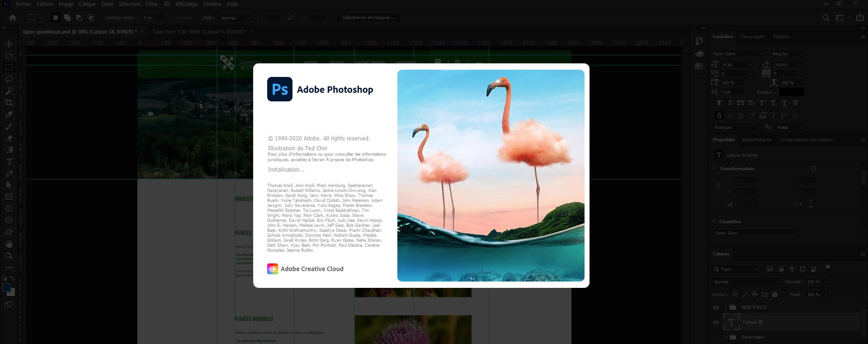Toggle standard ligatures fi button
868x344 pixels.
tap(719, 115)
